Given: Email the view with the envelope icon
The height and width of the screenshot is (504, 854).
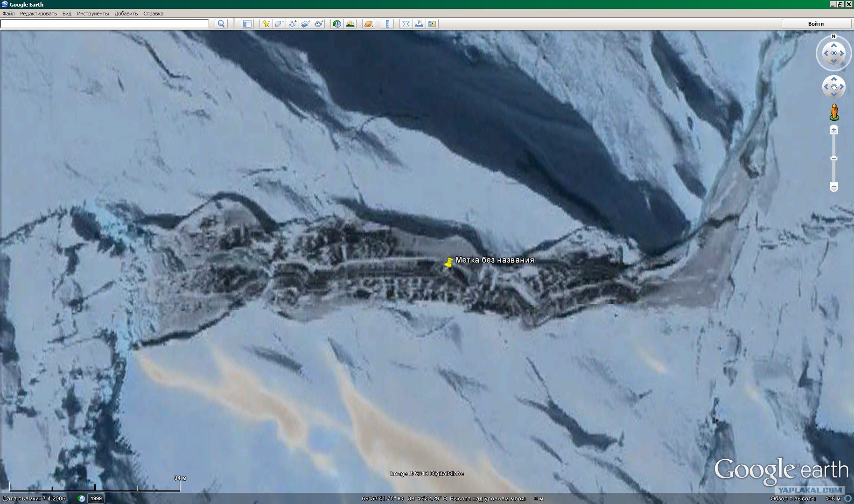Looking at the screenshot, I should tap(406, 24).
